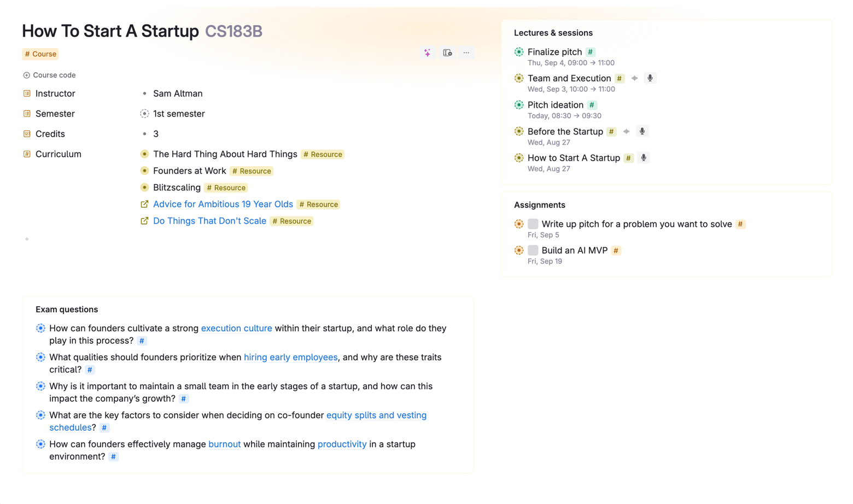853x504 pixels.
Task: Click the external link icon beside Do Things
Action: (x=144, y=221)
